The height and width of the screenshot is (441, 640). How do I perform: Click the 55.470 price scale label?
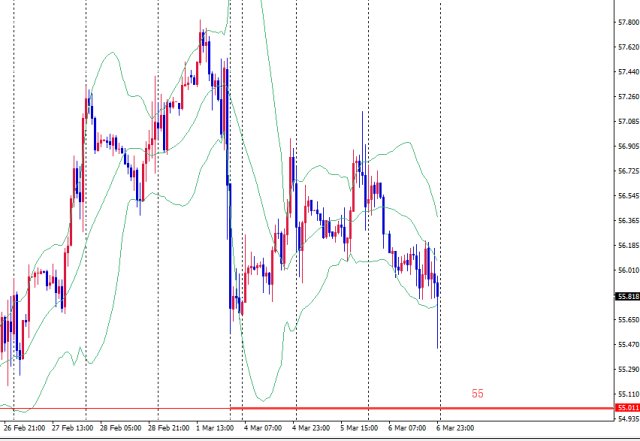pos(629,345)
